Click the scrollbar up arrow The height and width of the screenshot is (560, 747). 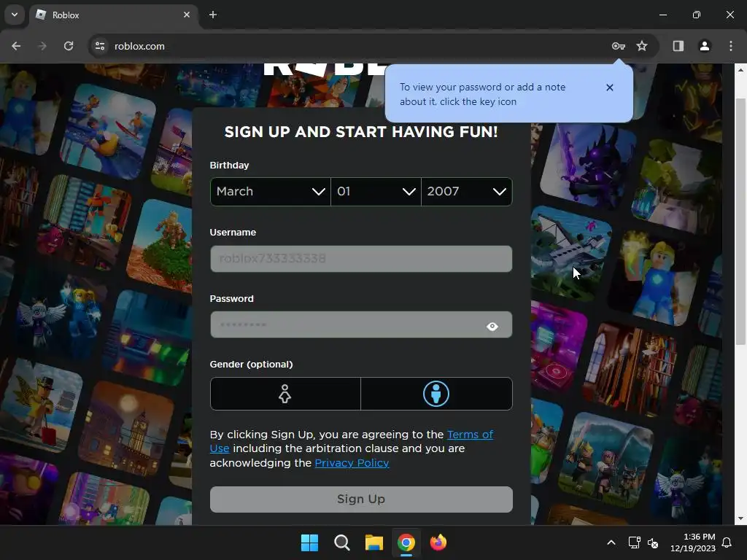(740, 70)
